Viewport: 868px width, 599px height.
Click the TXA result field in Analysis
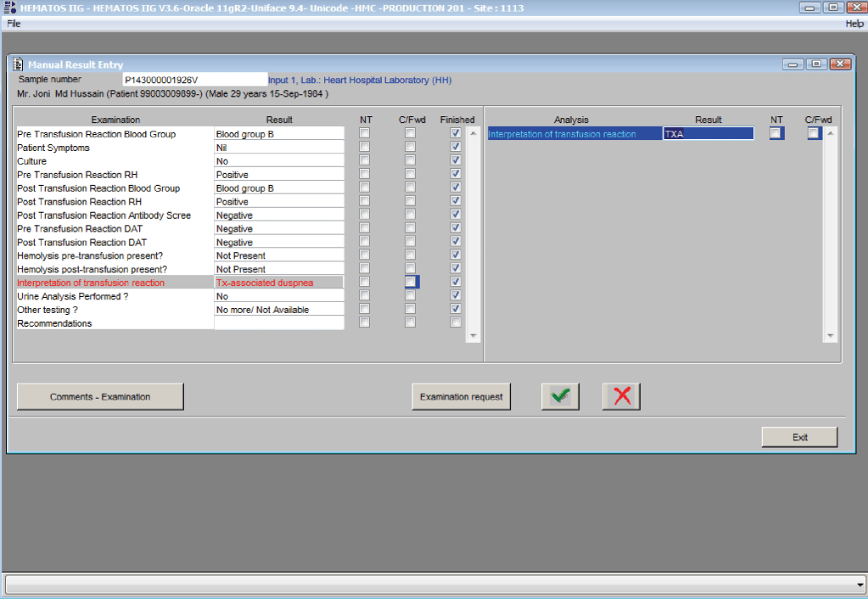708,134
